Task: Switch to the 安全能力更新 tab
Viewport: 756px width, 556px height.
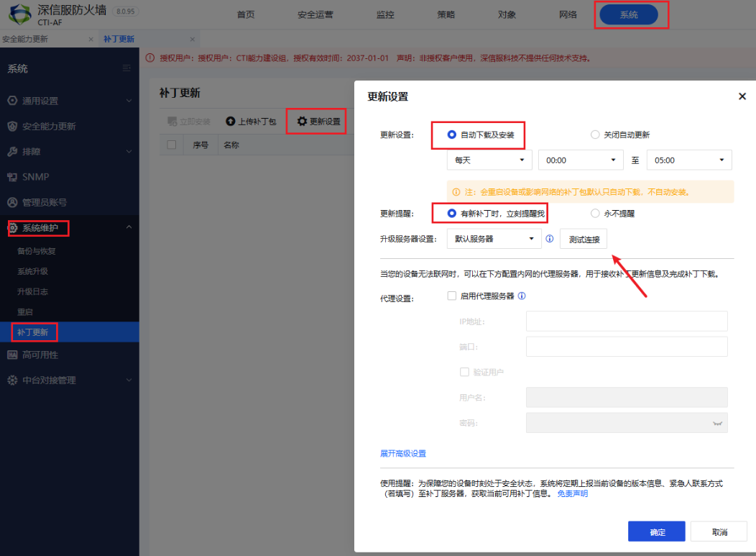Action: click(x=26, y=39)
